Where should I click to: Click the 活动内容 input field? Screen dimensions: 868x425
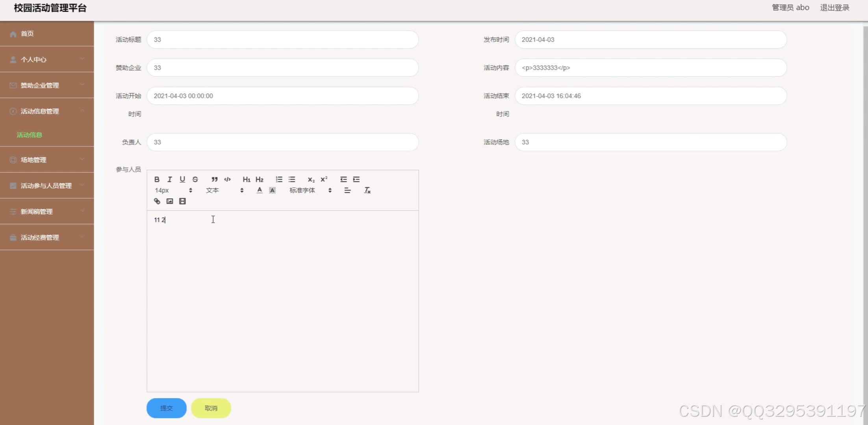651,68
